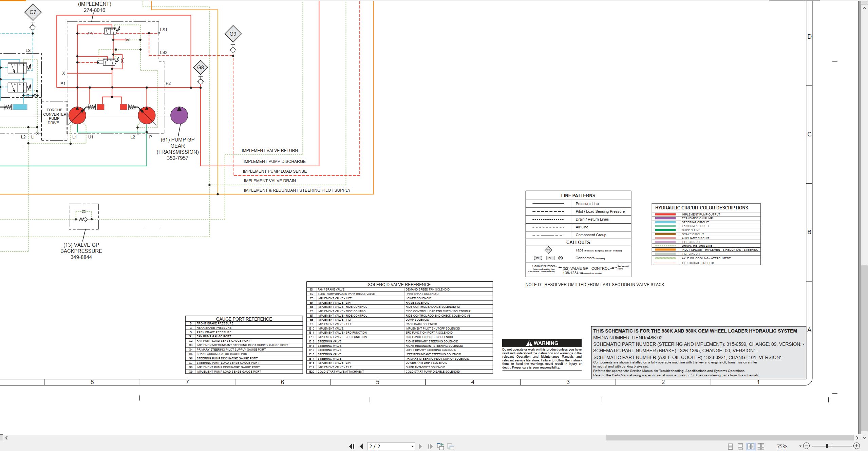Screen dimensions: 868x451
Task: Open the page number dropdown
Action: point(412,446)
